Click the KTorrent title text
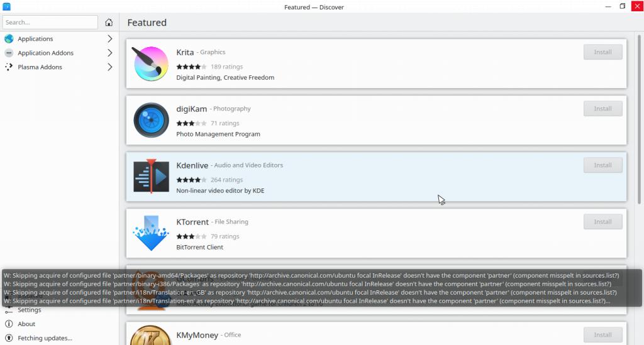 point(192,222)
